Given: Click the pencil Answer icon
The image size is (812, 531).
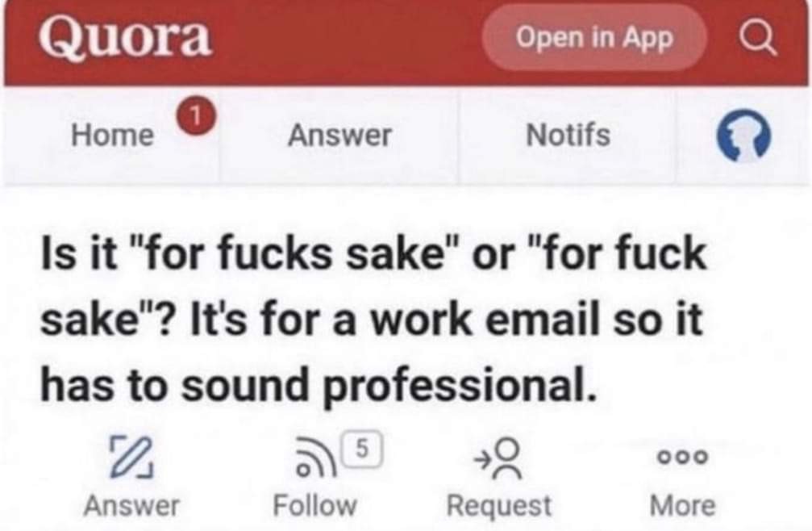Looking at the screenshot, I should pos(131,456).
